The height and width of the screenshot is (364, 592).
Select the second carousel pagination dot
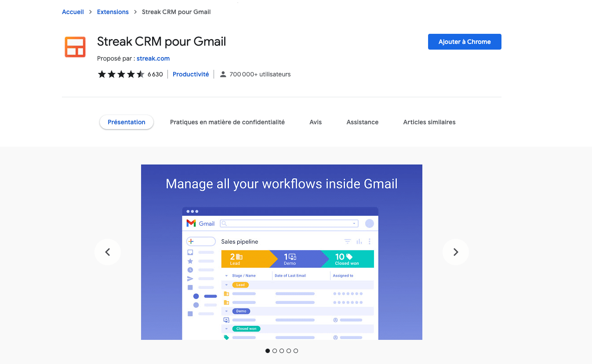pyautogui.click(x=275, y=351)
